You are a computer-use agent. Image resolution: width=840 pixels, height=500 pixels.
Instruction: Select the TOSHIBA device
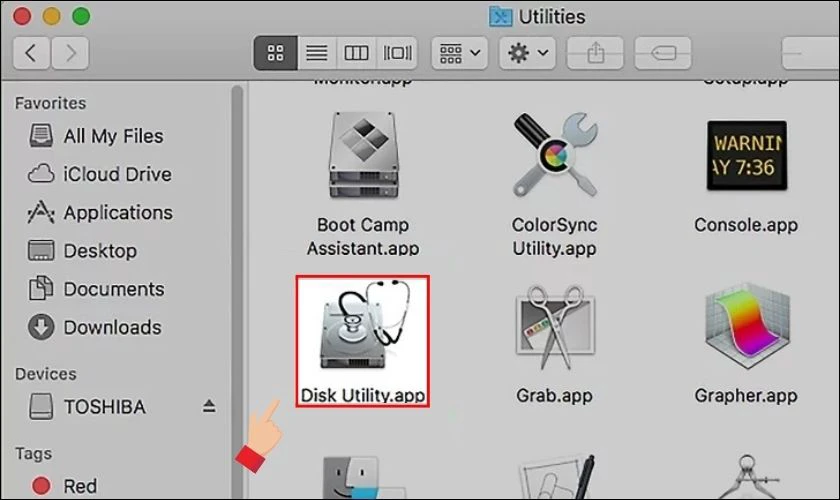(87, 407)
